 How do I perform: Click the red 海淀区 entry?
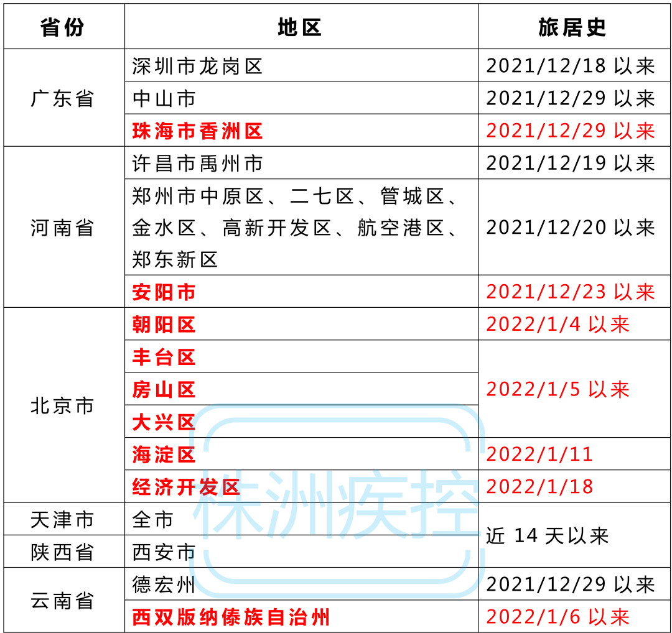coord(164,455)
